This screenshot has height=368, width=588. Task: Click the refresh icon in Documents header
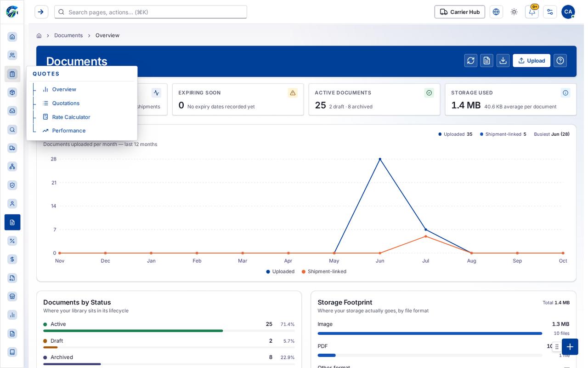(x=470, y=61)
